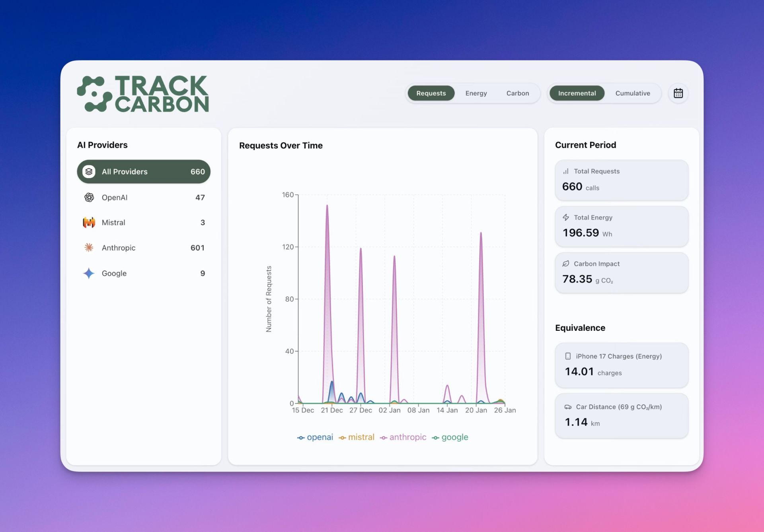
Task: Select the Requests metric tab
Action: tap(431, 93)
